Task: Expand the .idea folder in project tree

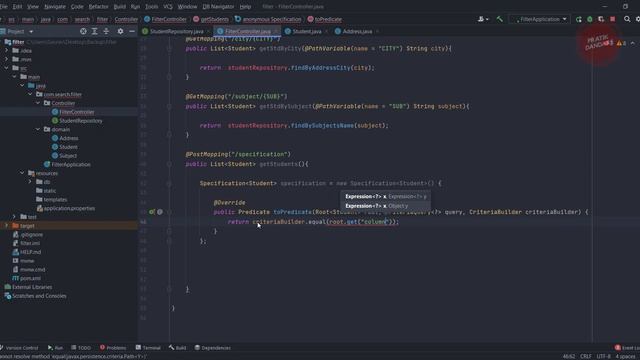Action: click(7, 51)
